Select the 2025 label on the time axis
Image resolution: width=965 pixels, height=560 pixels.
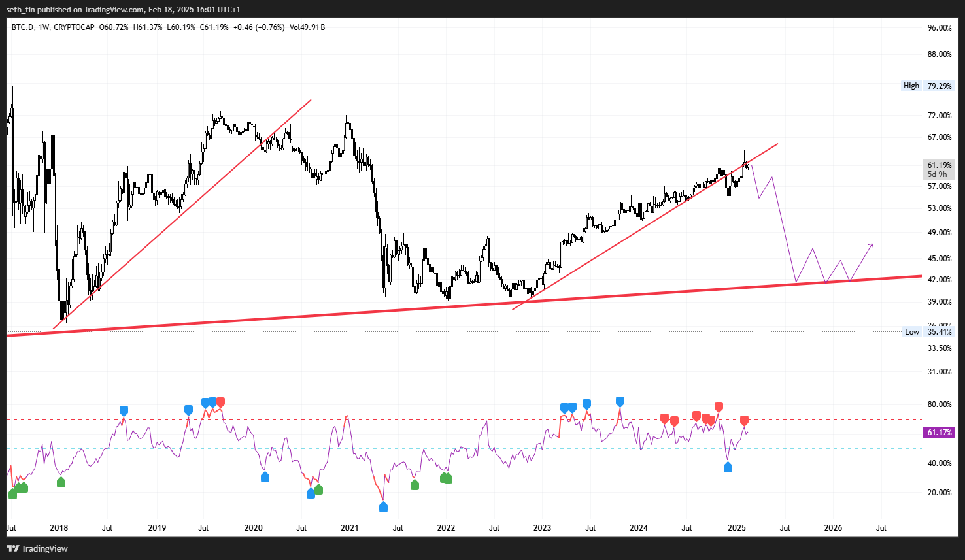737,528
